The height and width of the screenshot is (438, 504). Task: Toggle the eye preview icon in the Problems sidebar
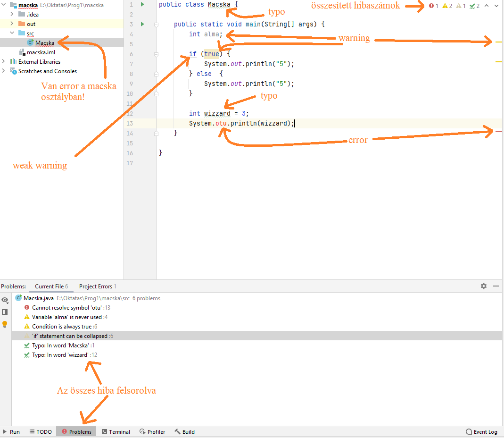(x=5, y=300)
